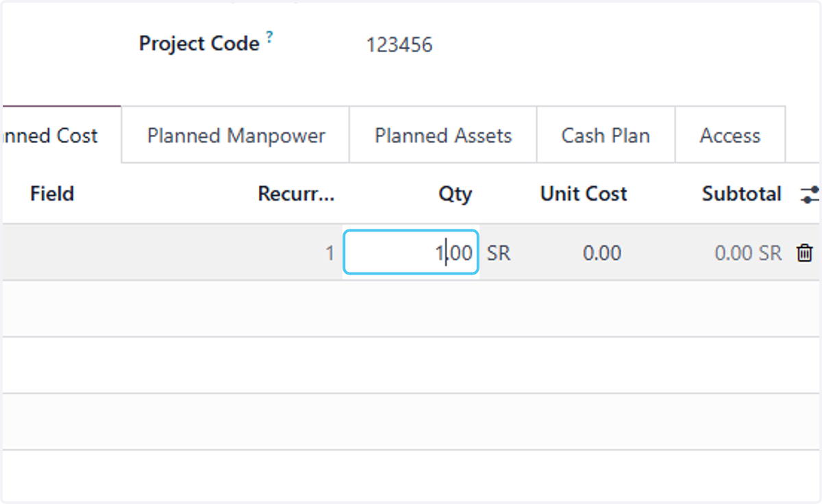Sort by the Recurr... column header

click(x=296, y=194)
